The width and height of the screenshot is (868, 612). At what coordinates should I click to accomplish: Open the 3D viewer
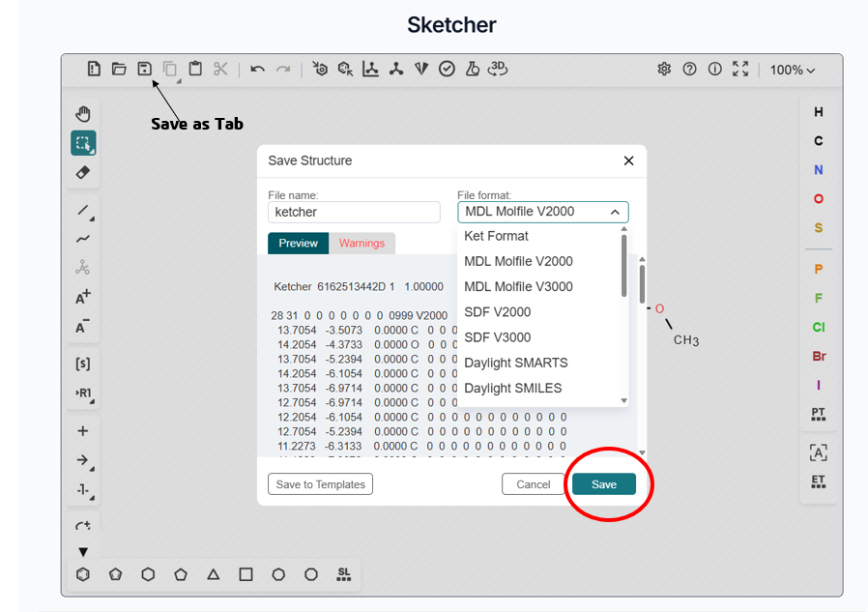coord(497,69)
